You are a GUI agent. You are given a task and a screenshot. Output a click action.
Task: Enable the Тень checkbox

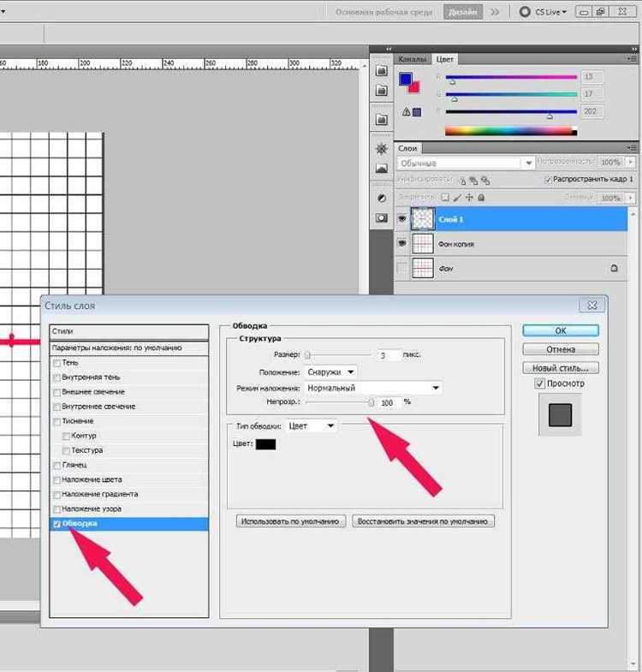click(56, 363)
